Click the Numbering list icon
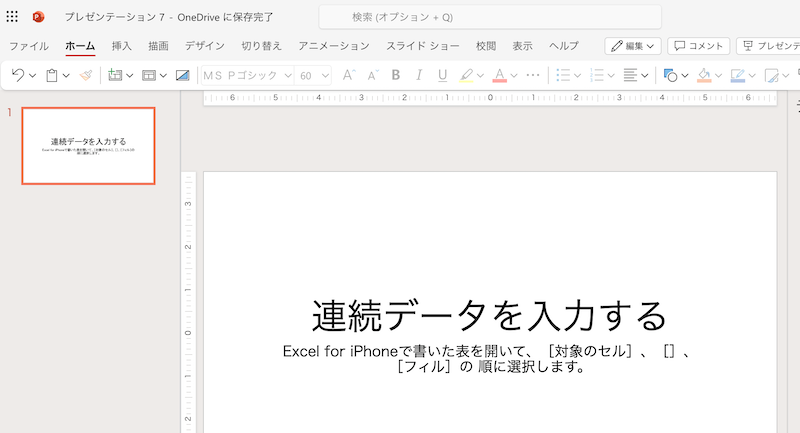Viewport: 800px width, 433px height. pos(596,75)
